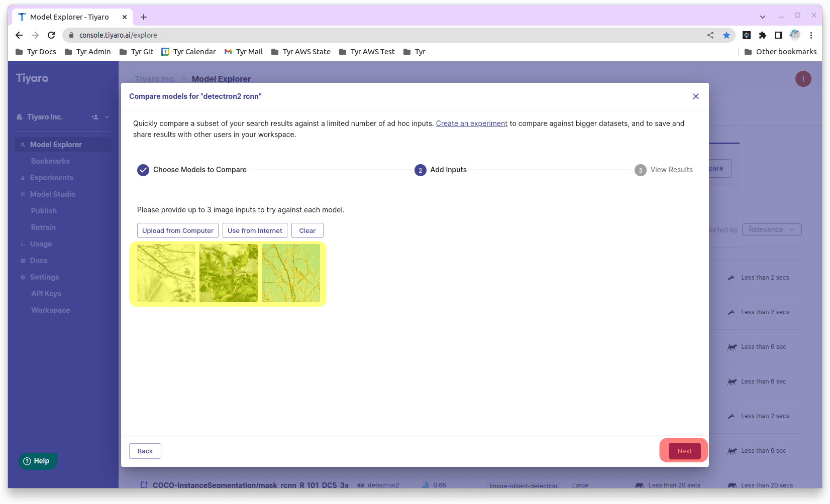Select the first uploaded image thumbnail
Screen dimensions: 830x504
pyautogui.click(x=166, y=273)
